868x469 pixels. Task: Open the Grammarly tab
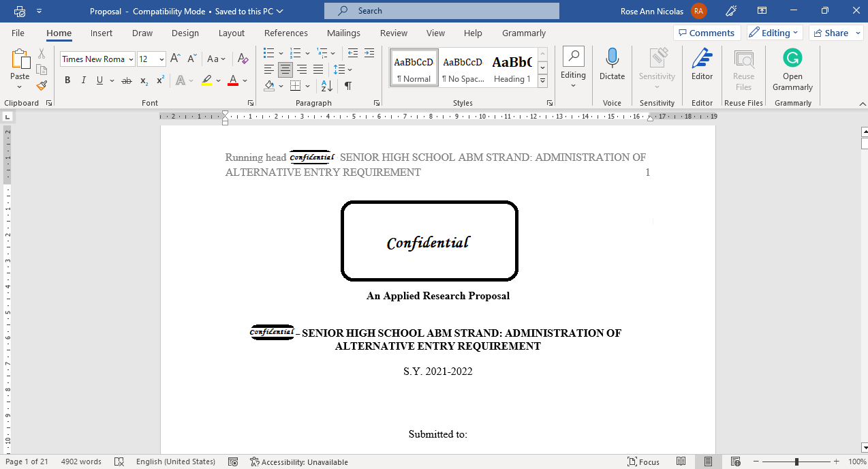[524, 33]
